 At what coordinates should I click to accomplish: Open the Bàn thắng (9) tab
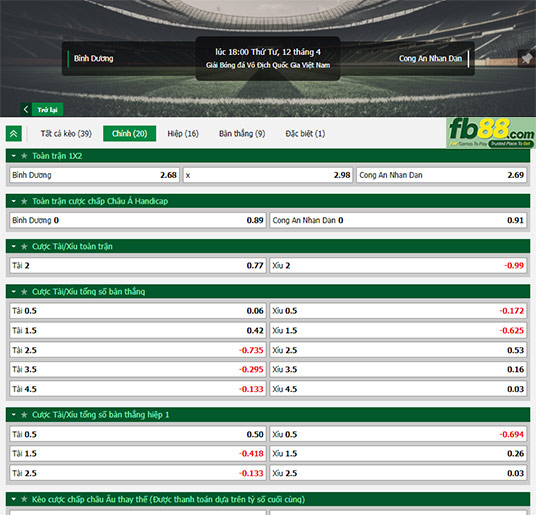pyautogui.click(x=242, y=134)
